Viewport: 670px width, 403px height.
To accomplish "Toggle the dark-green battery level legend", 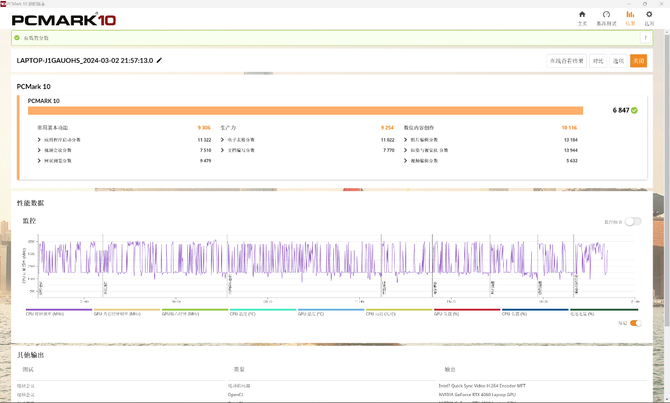I will point(604,312).
